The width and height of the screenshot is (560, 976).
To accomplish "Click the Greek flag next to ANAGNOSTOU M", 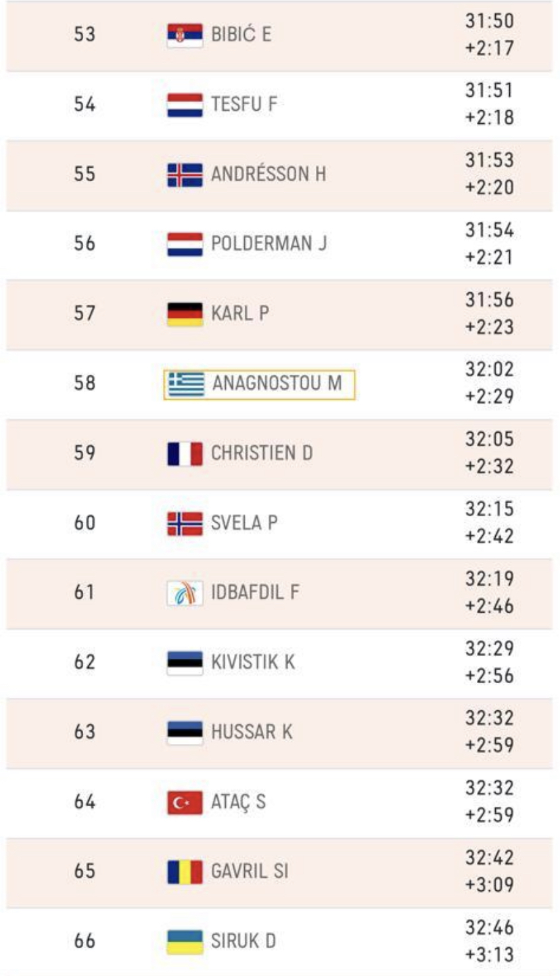I will (x=187, y=384).
